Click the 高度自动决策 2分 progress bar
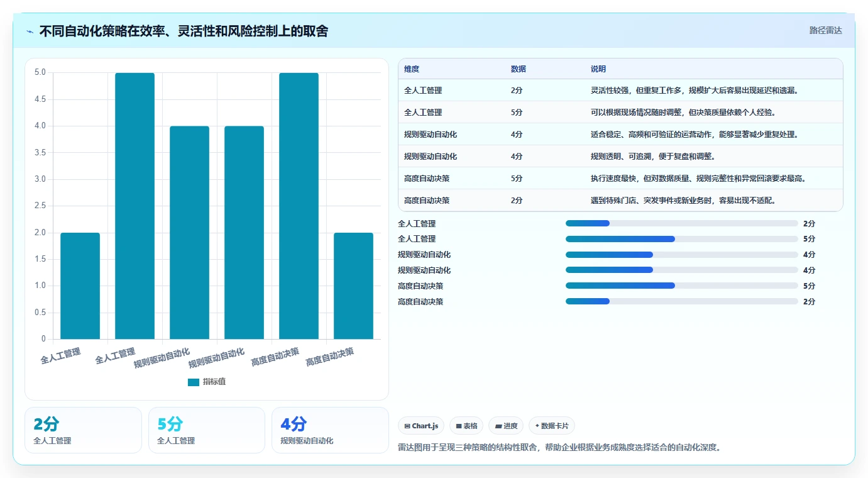The height and width of the screenshot is (478, 868). (x=682, y=301)
